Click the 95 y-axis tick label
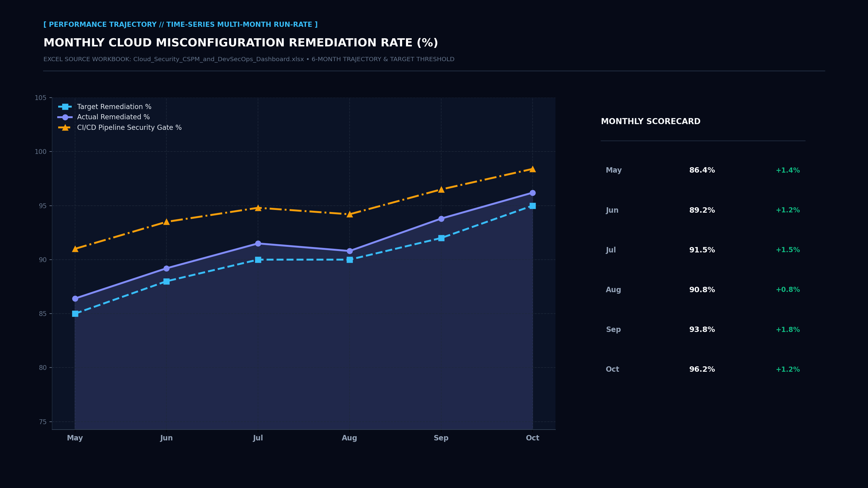 [x=43, y=206]
